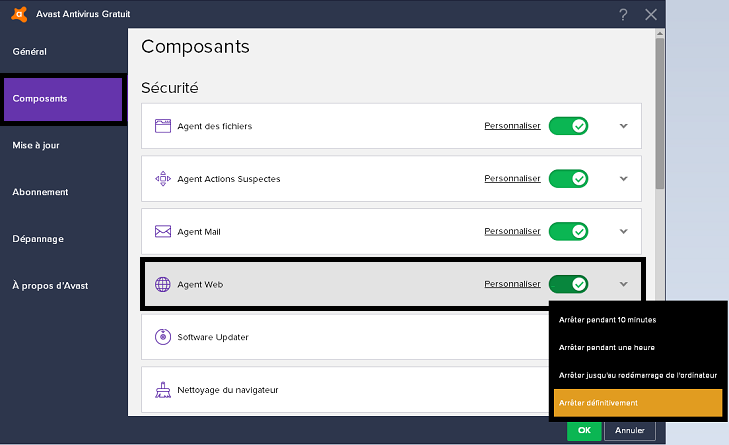Open help via the question mark icon
Screen dimensions: 729x445
[623, 15]
